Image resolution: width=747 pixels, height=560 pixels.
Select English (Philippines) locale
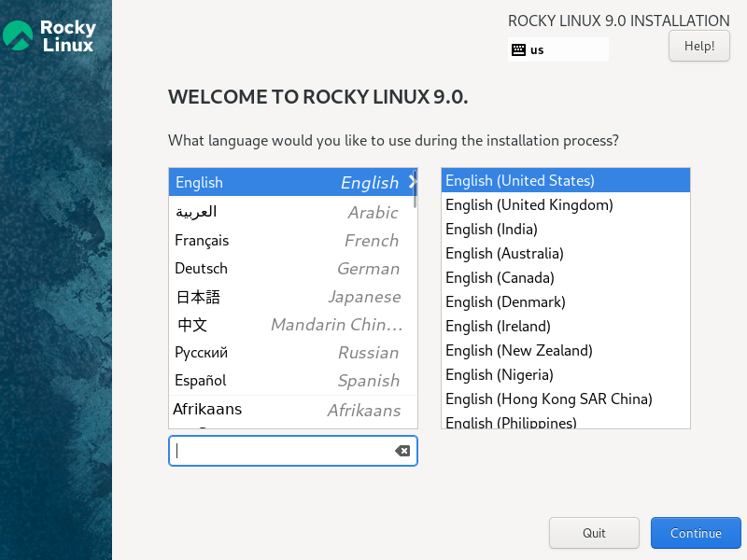click(566, 422)
